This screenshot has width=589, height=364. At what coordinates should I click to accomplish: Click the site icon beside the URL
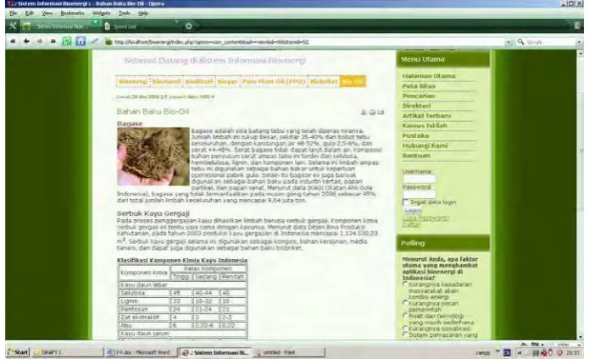point(108,41)
